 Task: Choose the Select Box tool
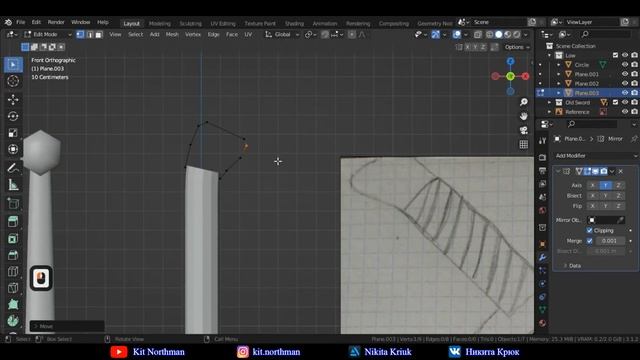tap(13, 65)
